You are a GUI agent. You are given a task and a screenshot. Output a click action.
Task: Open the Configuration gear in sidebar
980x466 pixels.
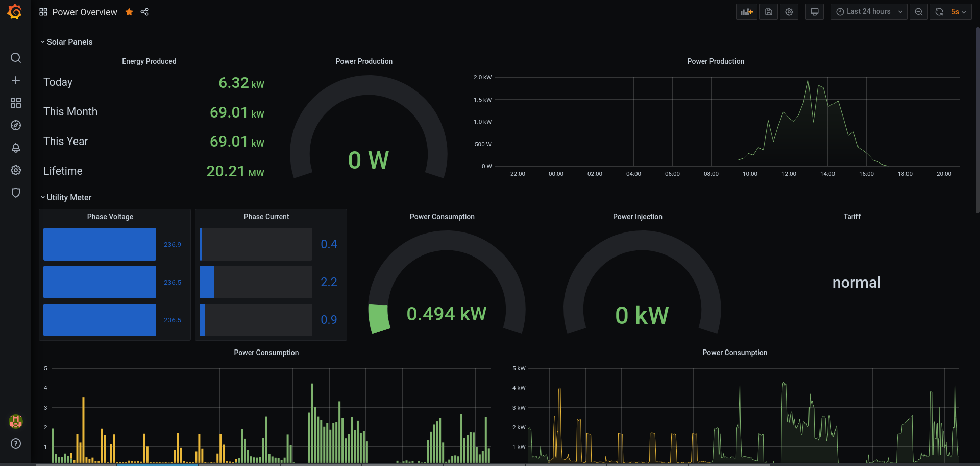pyautogui.click(x=16, y=170)
